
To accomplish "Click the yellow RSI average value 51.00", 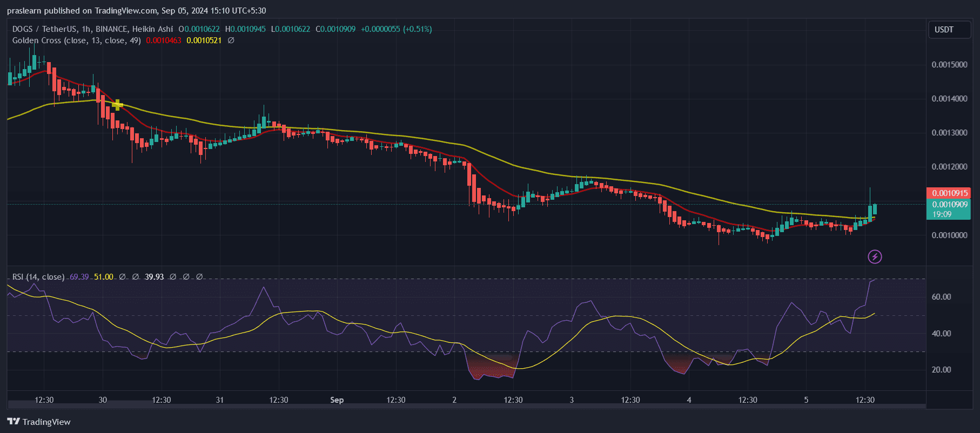I will click(104, 277).
